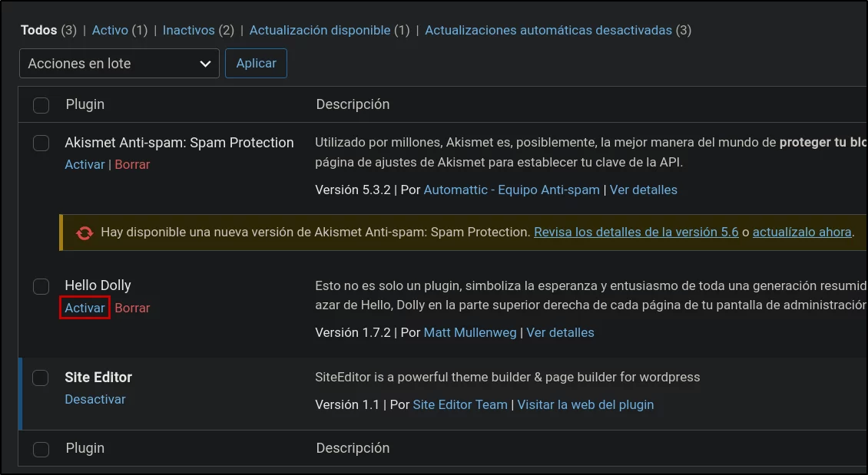Filter plugins by Activo
868x475 pixels.
coord(110,31)
